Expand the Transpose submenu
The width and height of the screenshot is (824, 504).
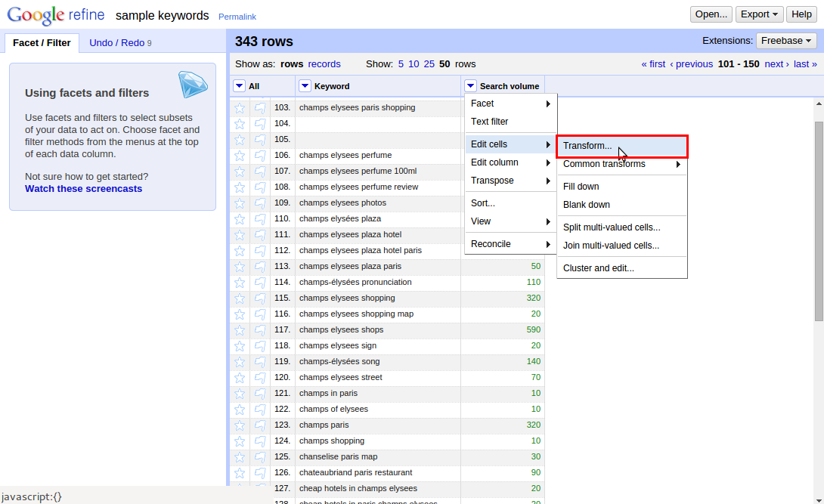(x=510, y=181)
